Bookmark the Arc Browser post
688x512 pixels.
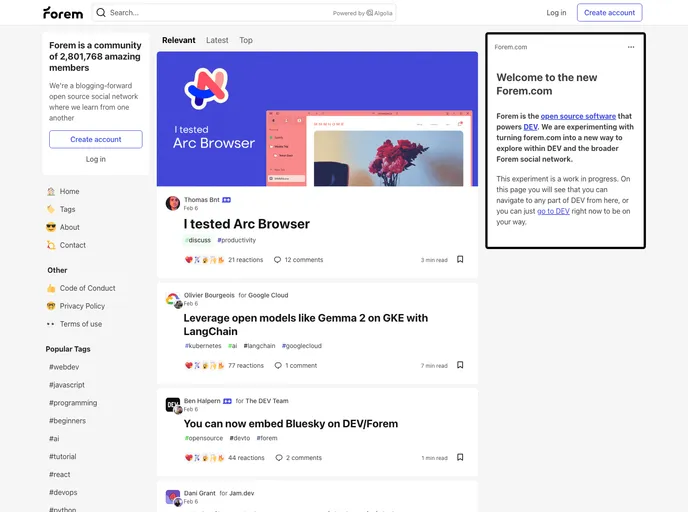460,260
